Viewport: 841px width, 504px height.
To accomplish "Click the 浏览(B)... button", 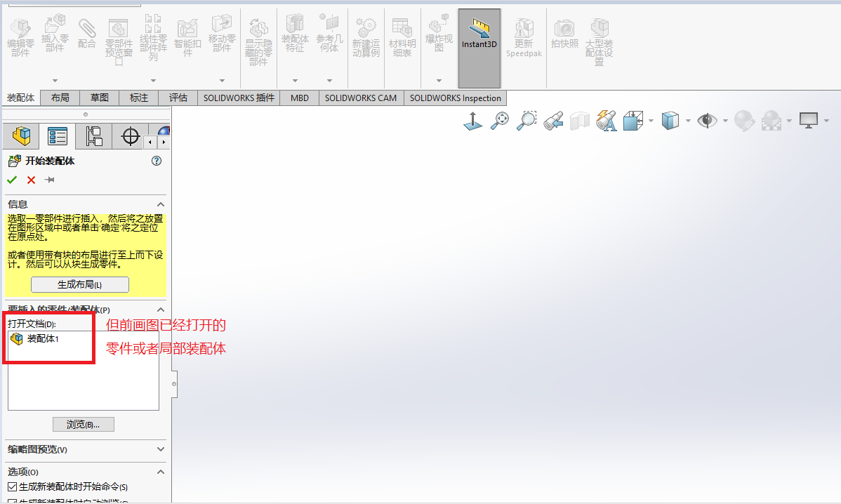I will 83,424.
